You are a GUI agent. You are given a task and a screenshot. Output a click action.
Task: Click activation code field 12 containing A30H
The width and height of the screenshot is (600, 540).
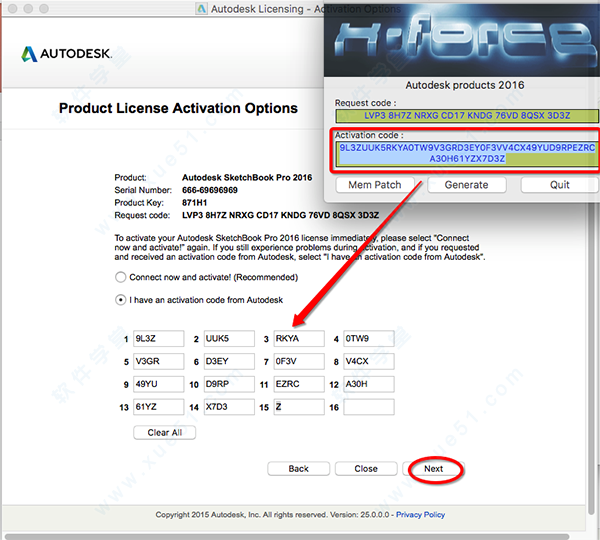coord(369,384)
